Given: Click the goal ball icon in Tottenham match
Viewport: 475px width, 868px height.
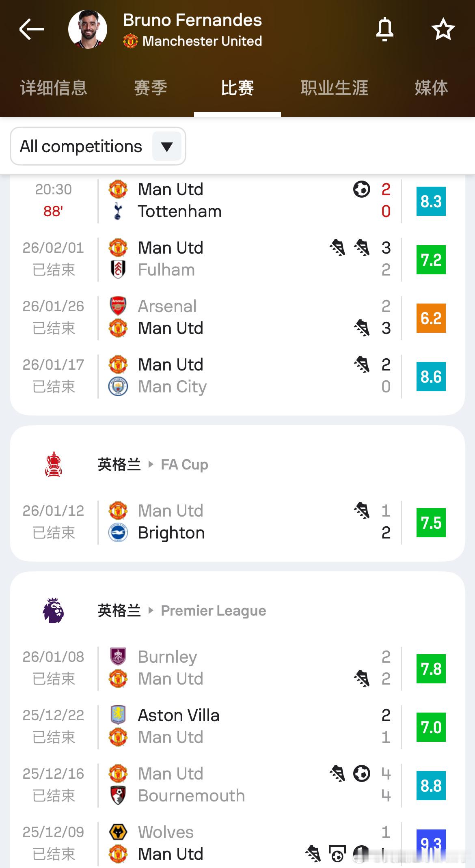Looking at the screenshot, I should pos(361,189).
